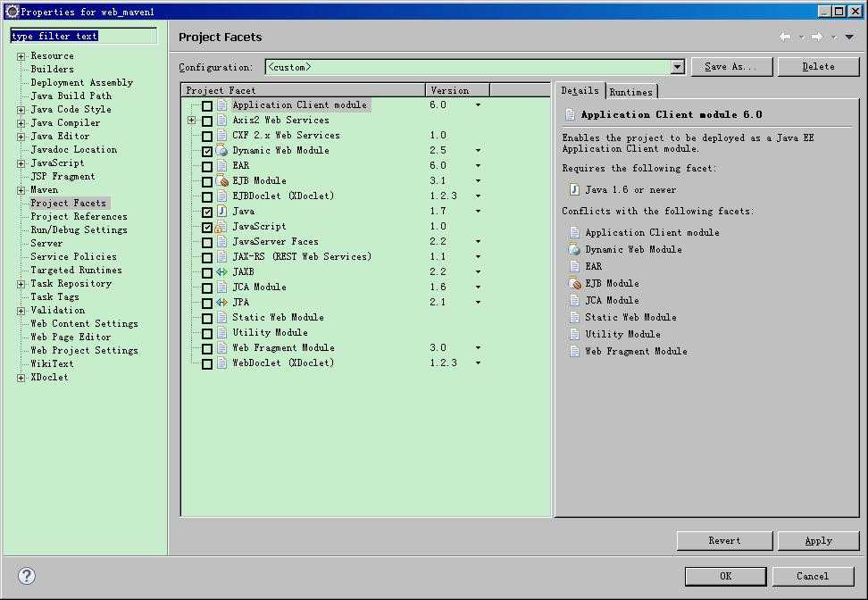Click the JPA arrows icon in facet list
Screen dimensions: 868x600
pos(221,302)
